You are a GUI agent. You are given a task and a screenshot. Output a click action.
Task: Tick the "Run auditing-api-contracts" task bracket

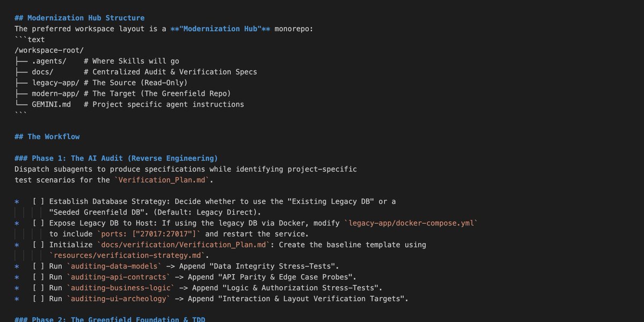pyautogui.click(x=38, y=277)
